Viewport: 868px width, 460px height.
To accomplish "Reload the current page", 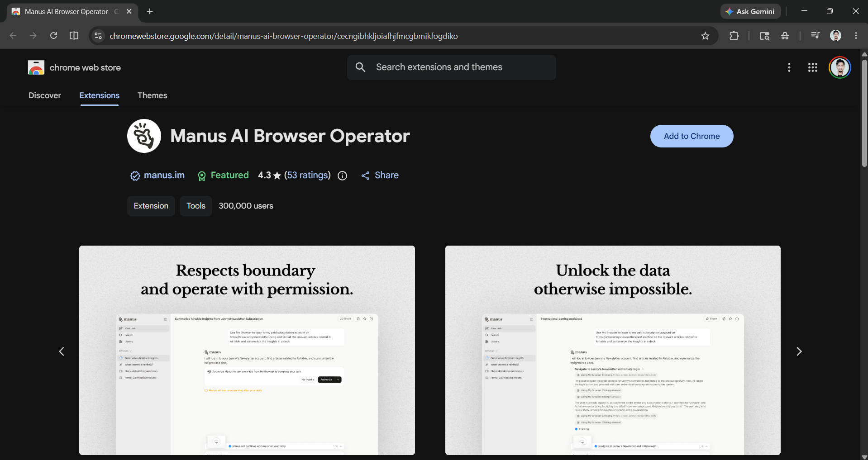I will click(x=53, y=36).
